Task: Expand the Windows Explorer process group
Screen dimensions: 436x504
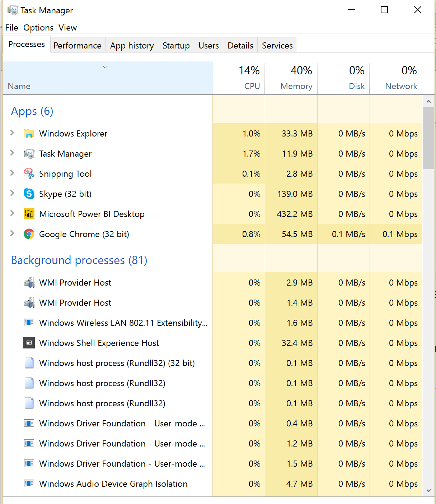Action: coord(12,133)
